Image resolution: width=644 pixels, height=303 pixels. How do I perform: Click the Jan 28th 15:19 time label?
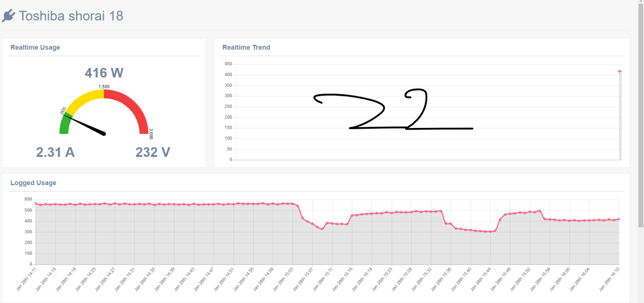(x=362, y=279)
